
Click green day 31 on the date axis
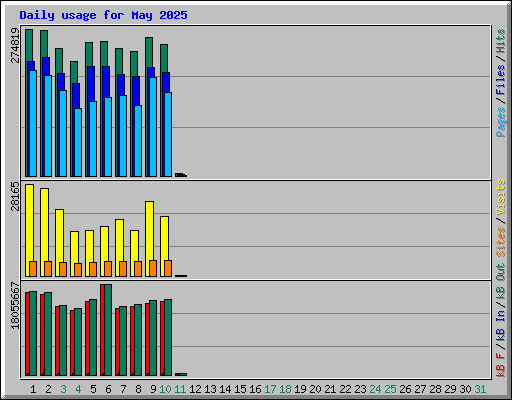[x=480, y=389]
